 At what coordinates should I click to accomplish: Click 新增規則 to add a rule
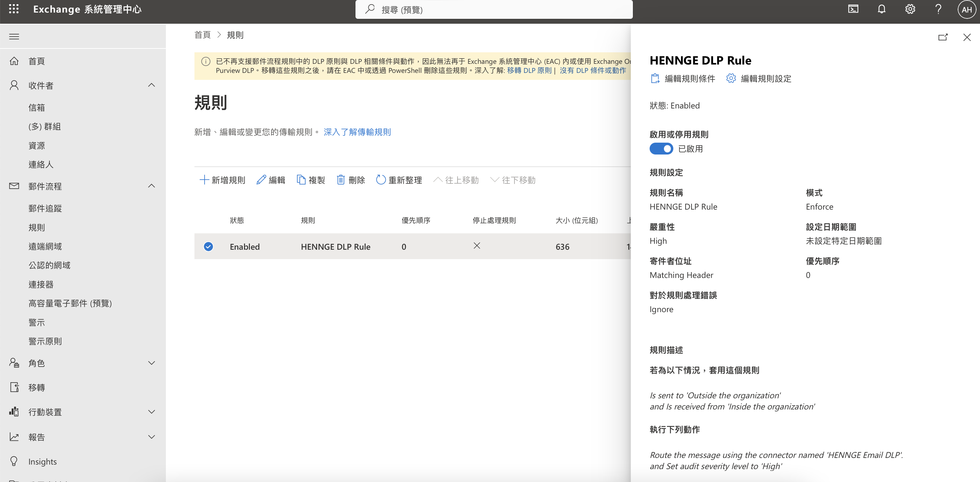tap(223, 180)
